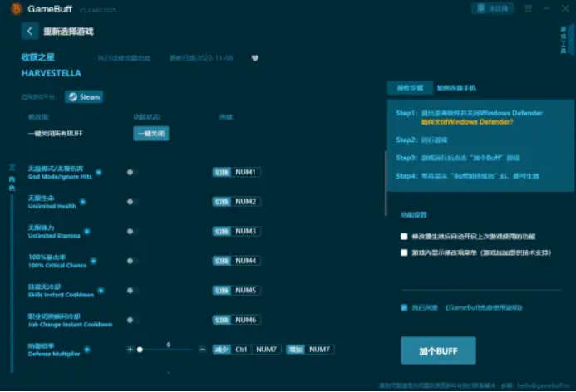Click the 加个BUFF button
Viewport: 576px width, 392px height.
(x=438, y=350)
